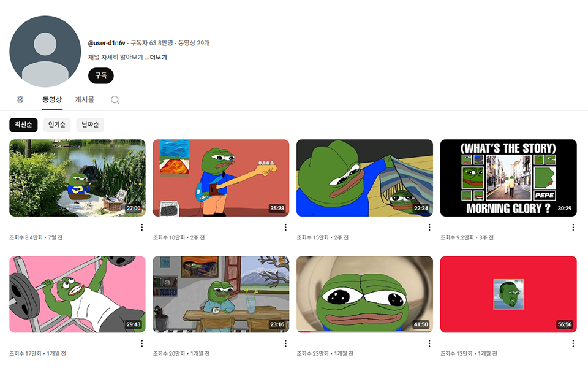
Task: Open options menu for 56:56 video
Action: coord(573,343)
